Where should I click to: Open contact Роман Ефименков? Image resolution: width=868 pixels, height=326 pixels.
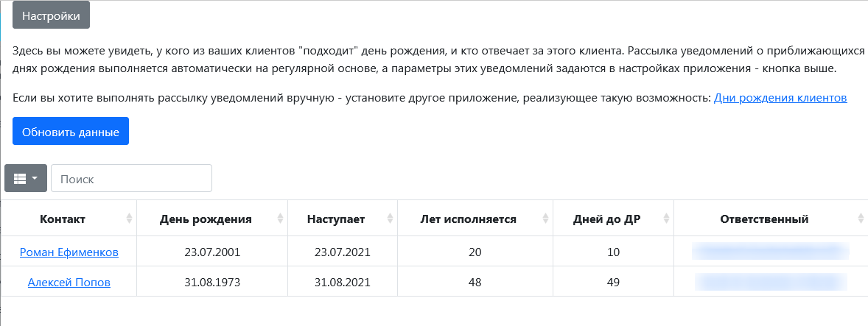click(x=69, y=252)
